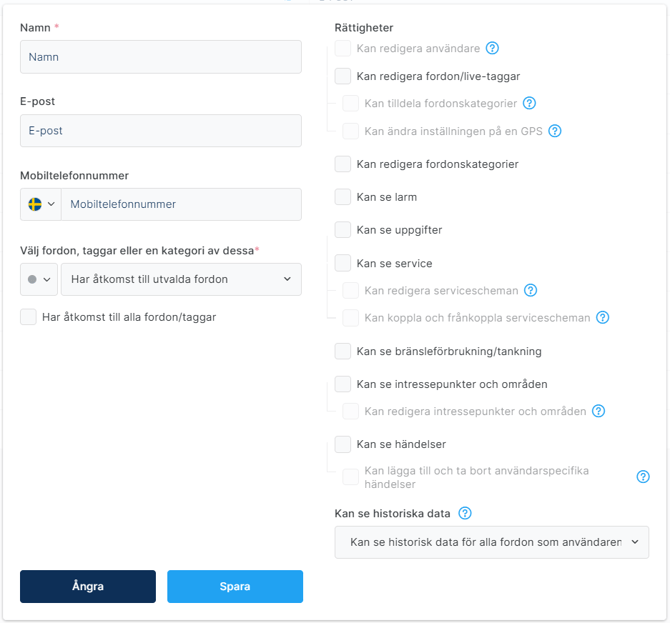Viewport: 670px width, 623px height.
Task: Open the Swedish flag country code dropdown
Action: (x=41, y=204)
